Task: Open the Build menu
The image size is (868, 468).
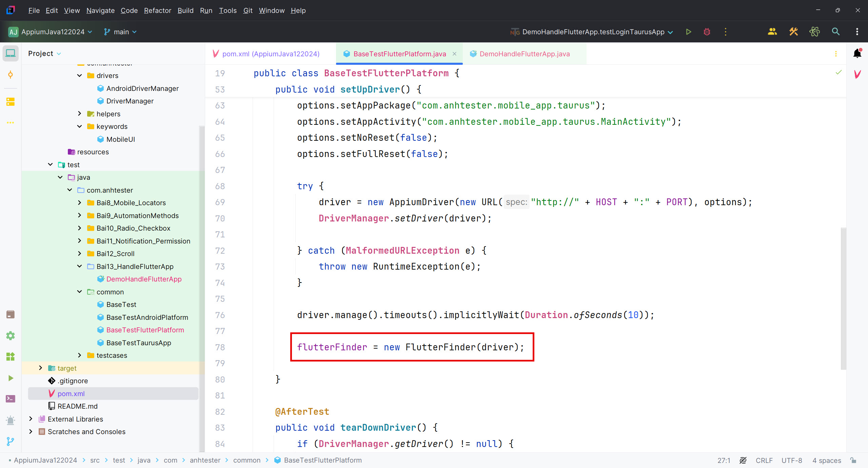Action: coord(185,11)
